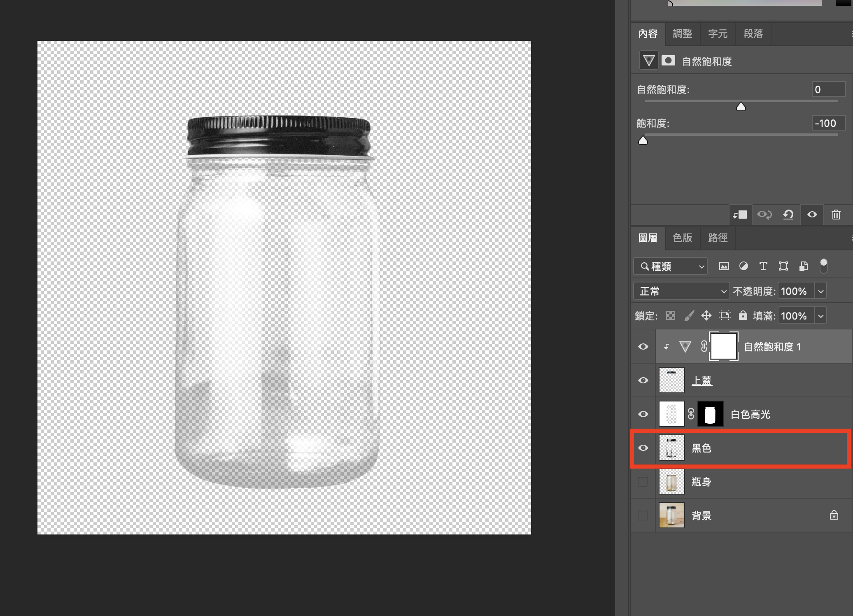
Task: Switch to the 色版 tab
Action: pos(683,238)
